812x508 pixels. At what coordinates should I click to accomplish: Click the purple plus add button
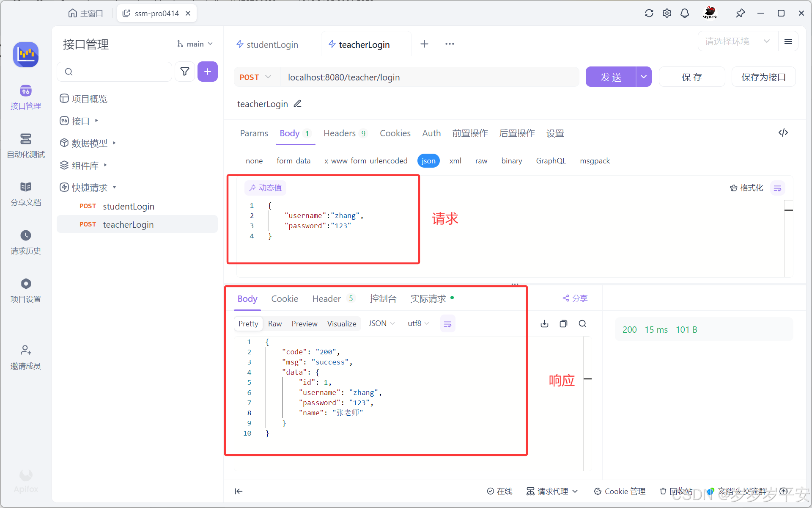(x=207, y=72)
